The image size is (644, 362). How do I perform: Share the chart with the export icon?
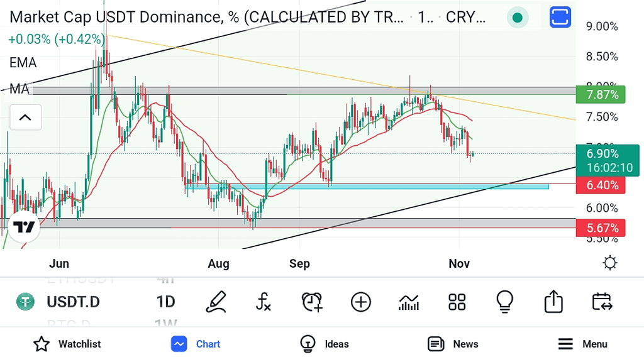[x=553, y=302]
